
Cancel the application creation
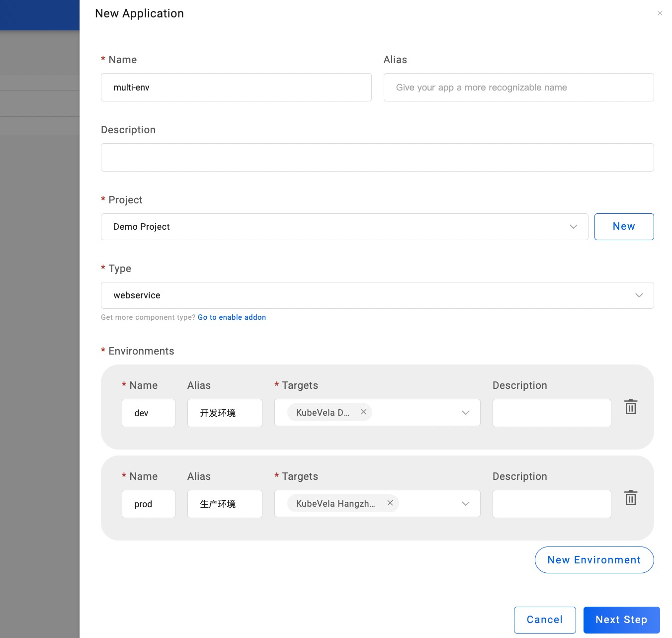pos(544,620)
